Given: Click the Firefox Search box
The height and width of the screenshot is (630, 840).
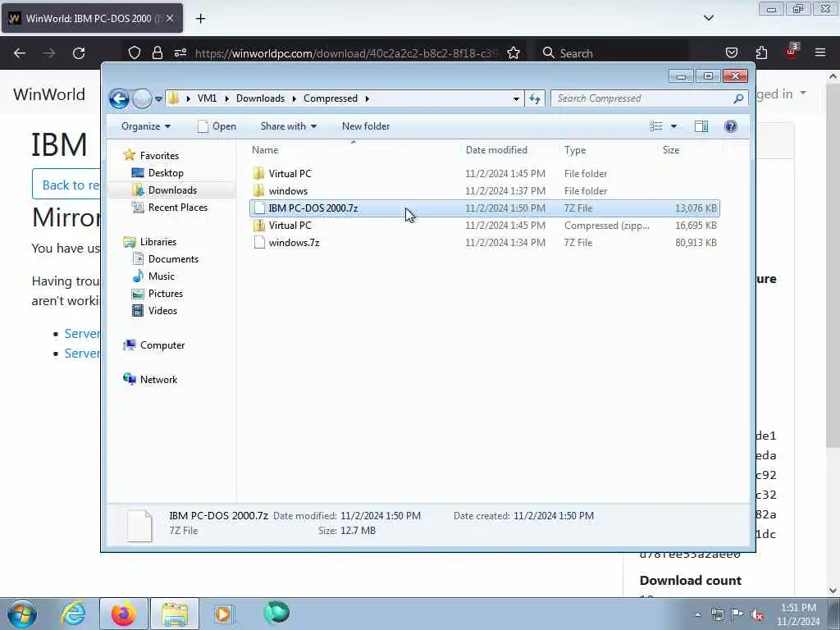Looking at the screenshot, I should click(x=612, y=53).
